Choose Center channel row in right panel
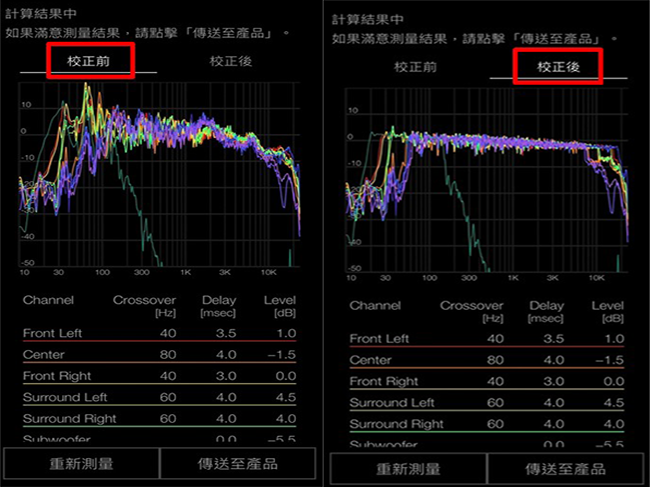The image size is (650, 487). tap(487, 360)
